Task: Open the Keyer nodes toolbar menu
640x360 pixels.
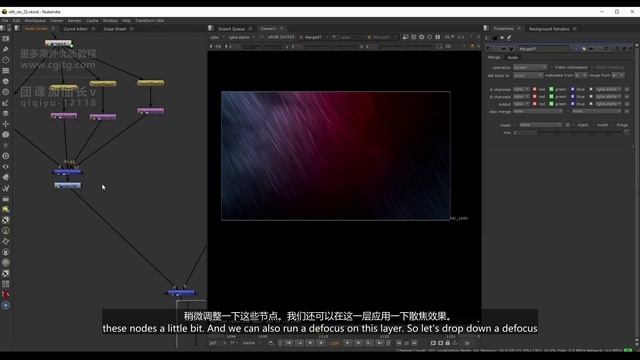Action: pos(6,102)
